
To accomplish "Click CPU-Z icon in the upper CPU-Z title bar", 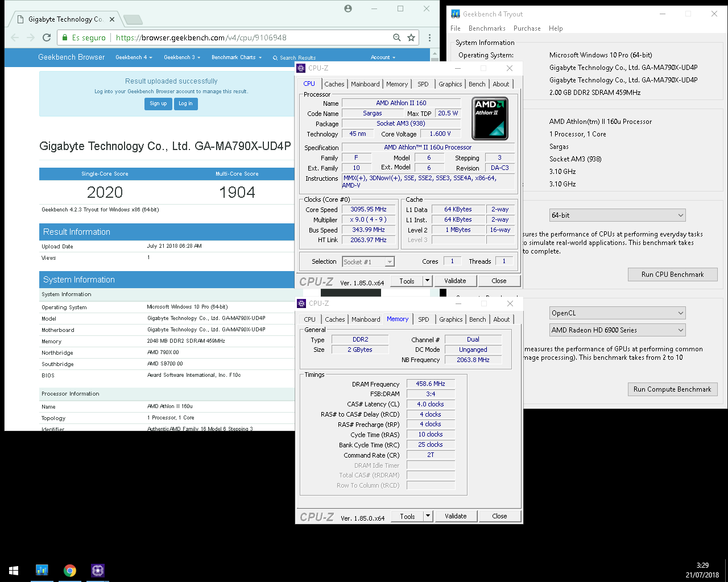I will [301, 68].
